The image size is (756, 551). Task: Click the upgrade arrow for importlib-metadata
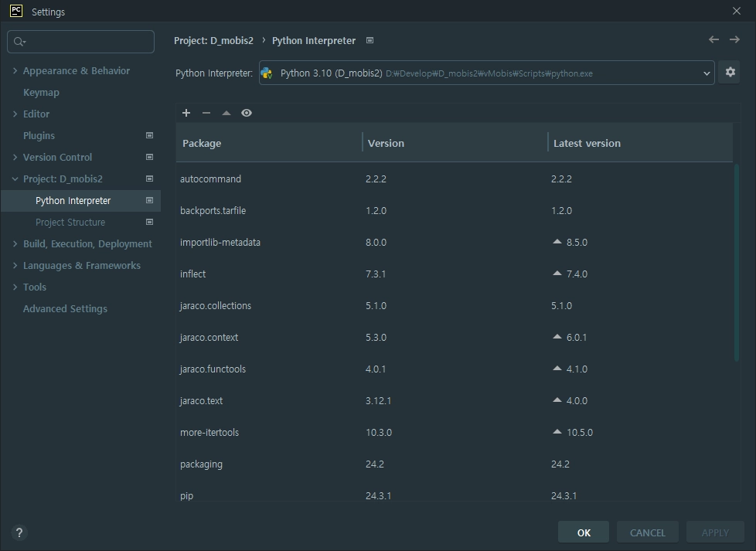click(x=557, y=242)
